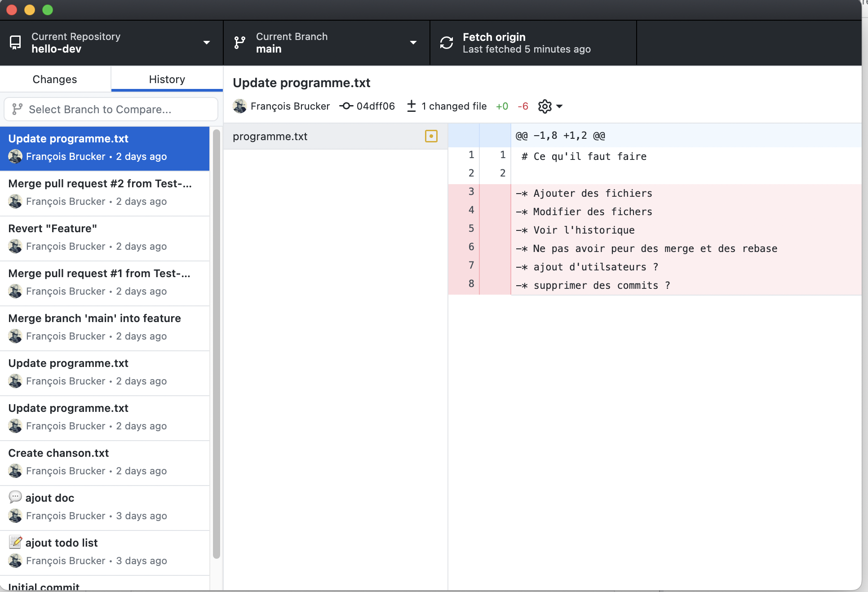Click the Current Repository icon
868x592 pixels.
pyautogui.click(x=15, y=43)
